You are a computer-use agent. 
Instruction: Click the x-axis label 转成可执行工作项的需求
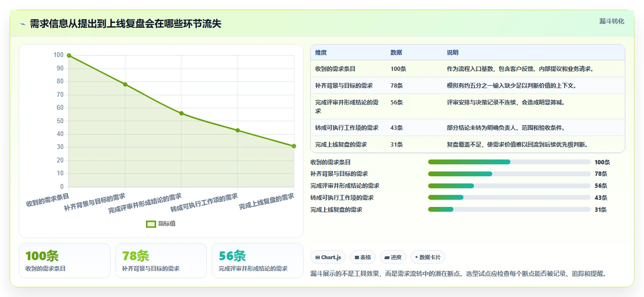click(204, 203)
